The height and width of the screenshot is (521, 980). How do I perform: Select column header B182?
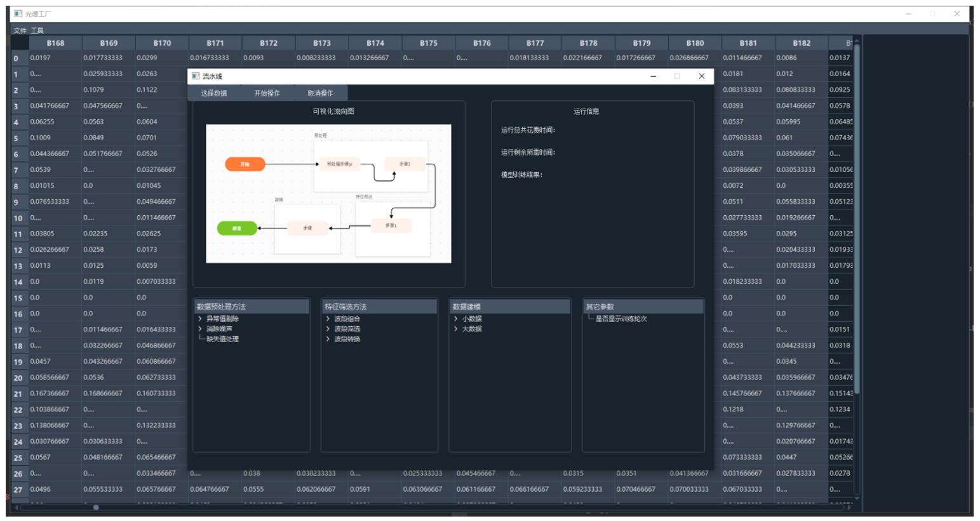tap(802, 43)
